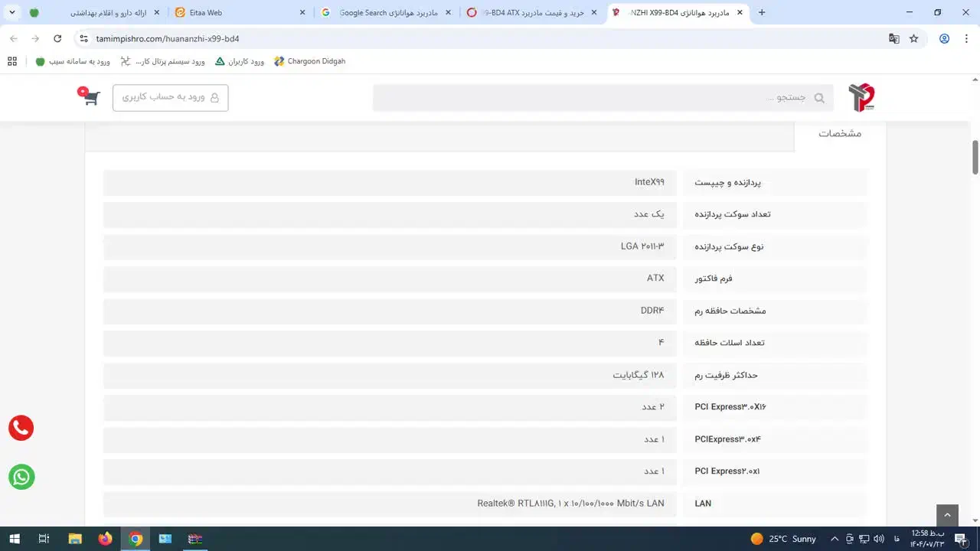Click the LGA 2011-3 socket value
This screenshot has height=551, width=980.
(x=642, y=246)
